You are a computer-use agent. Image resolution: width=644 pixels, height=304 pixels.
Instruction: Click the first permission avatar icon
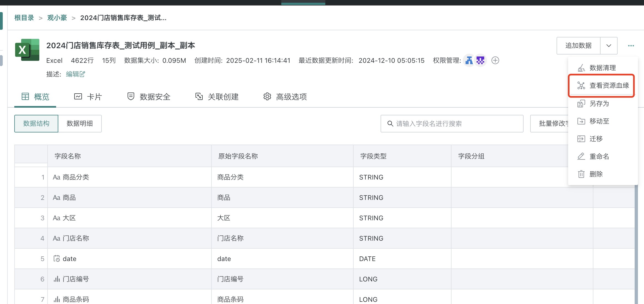pyautogui.click(x=469, y=60)
